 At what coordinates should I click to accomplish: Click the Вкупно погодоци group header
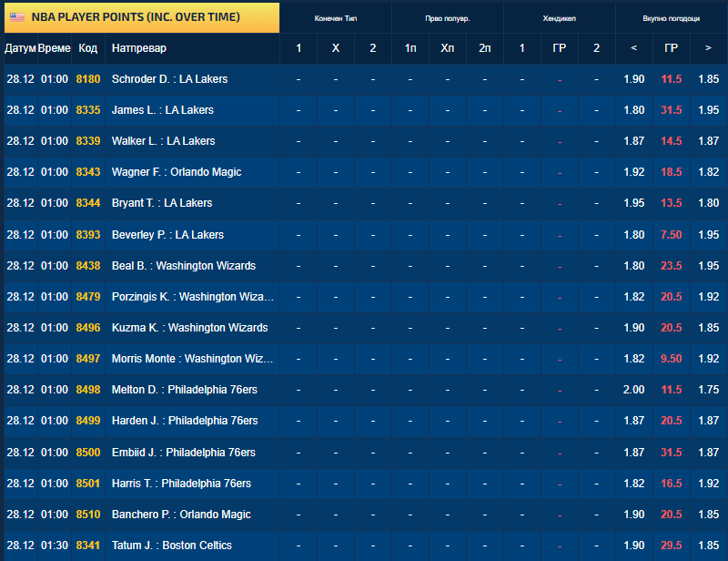click(x=672, y=18)
